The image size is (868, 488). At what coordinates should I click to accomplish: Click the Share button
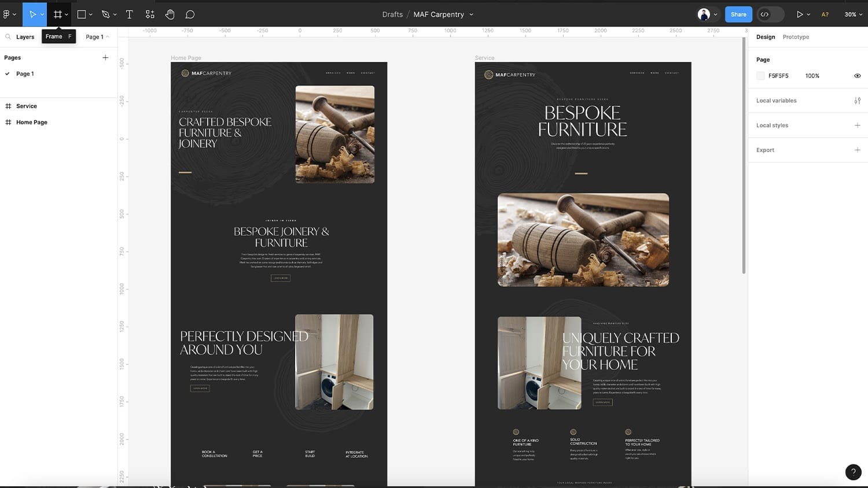[x=738, y=14]
